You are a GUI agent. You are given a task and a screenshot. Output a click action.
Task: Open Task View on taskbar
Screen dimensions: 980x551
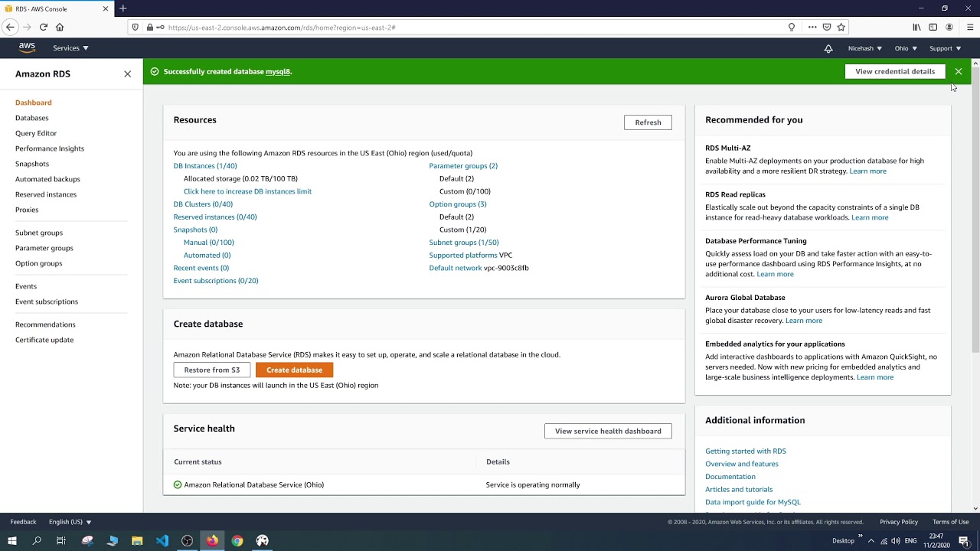point(61,540)
